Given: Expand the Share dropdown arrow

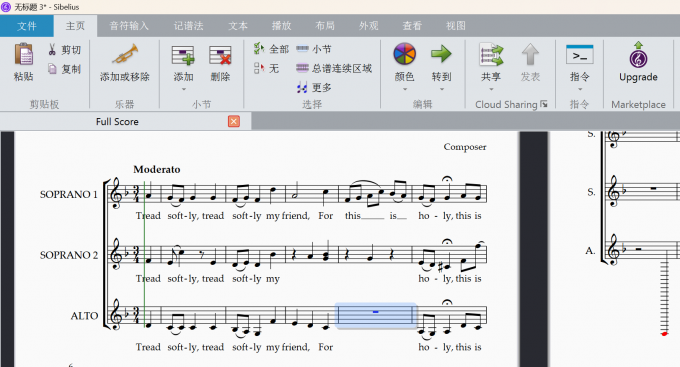Looking at the screenshot, I should 491,89.
